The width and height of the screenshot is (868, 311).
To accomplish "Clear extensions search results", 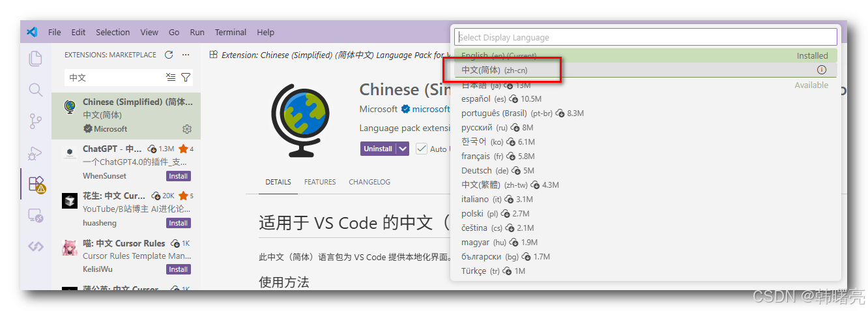I will pos(171,78).
